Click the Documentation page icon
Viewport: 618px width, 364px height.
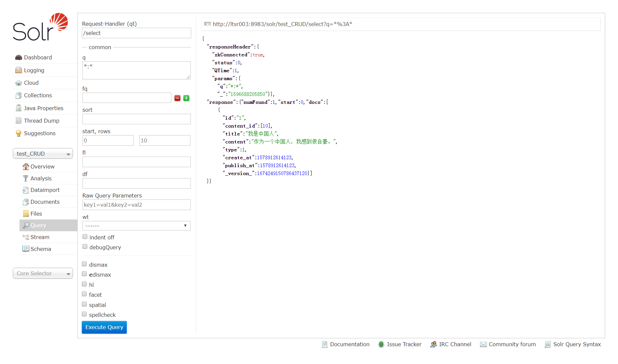coord(325,345)
